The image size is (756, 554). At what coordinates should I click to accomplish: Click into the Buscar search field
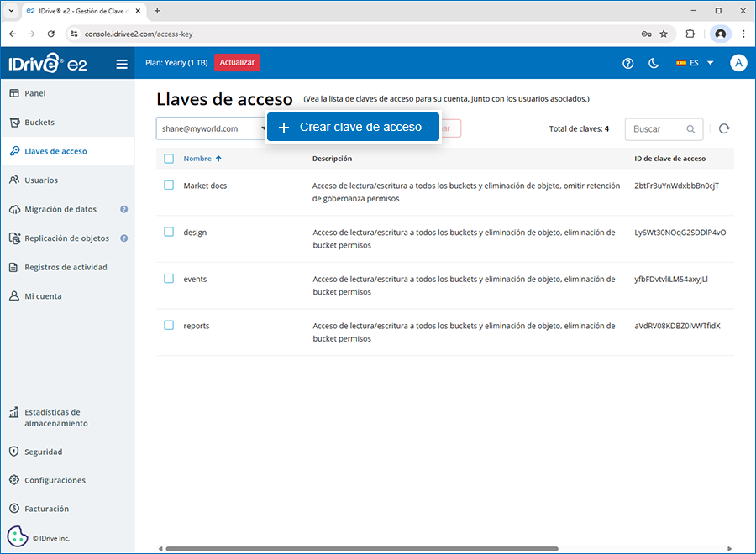[657, 129]
